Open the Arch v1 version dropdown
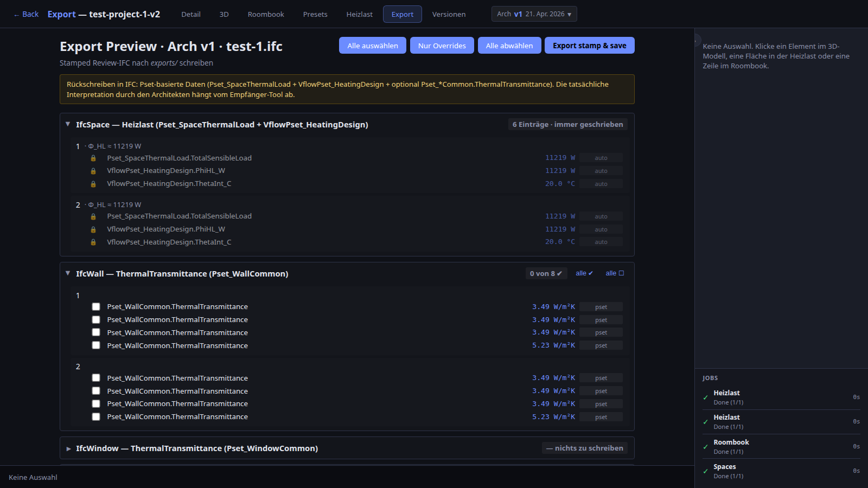 [x=534, y=14]
